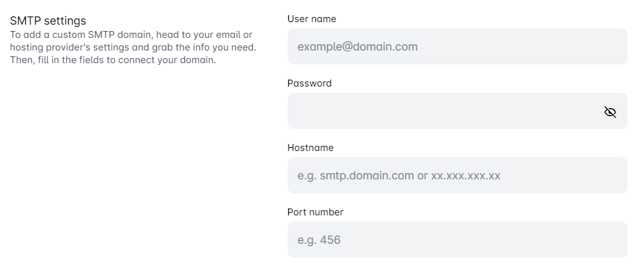Show password using the crossed-eye icon

pos(610,112)
